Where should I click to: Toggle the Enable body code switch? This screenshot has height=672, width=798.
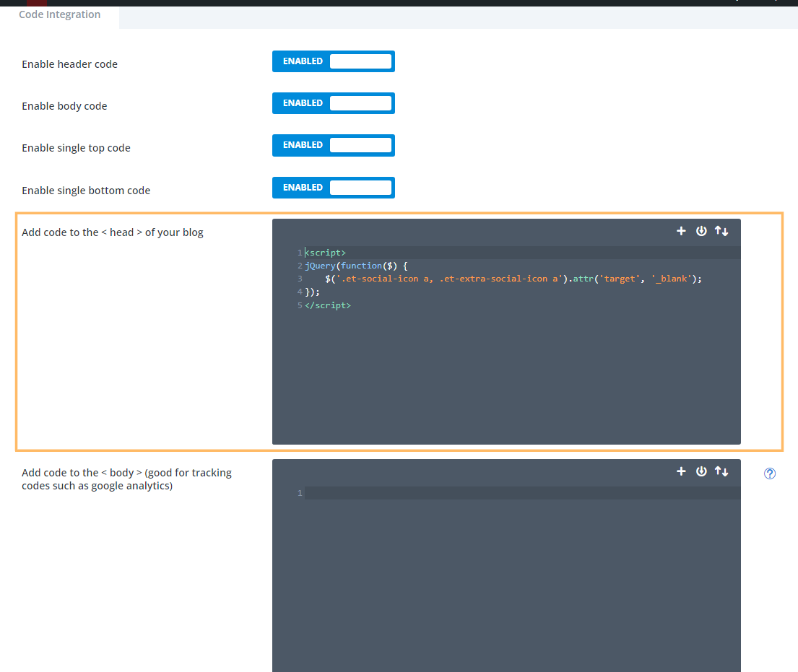(334, 103)
